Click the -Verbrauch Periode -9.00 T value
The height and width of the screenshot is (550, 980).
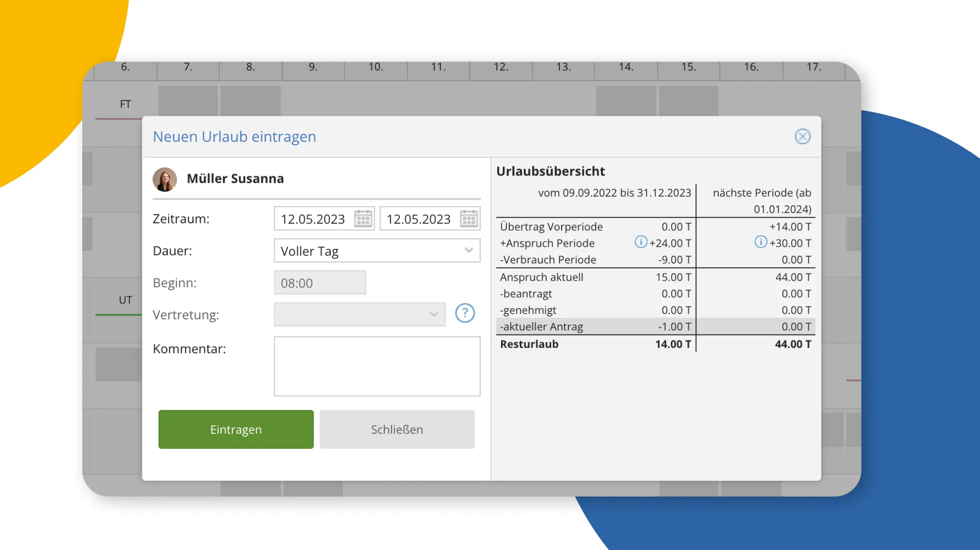pyautogui.click(x=675, y=260)
